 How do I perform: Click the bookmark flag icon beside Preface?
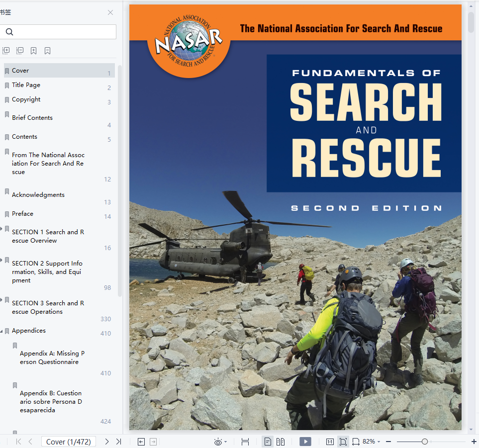7,214
